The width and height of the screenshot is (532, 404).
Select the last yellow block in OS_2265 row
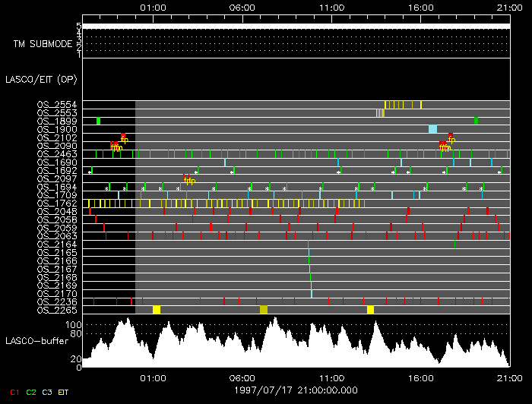click(x=370, y=310)
